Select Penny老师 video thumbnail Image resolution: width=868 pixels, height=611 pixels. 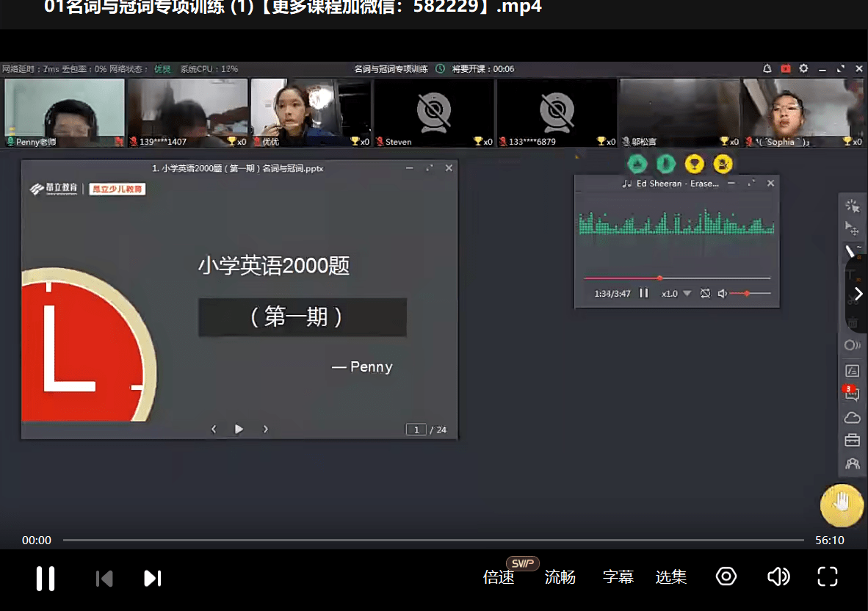[x=65, y=113]
